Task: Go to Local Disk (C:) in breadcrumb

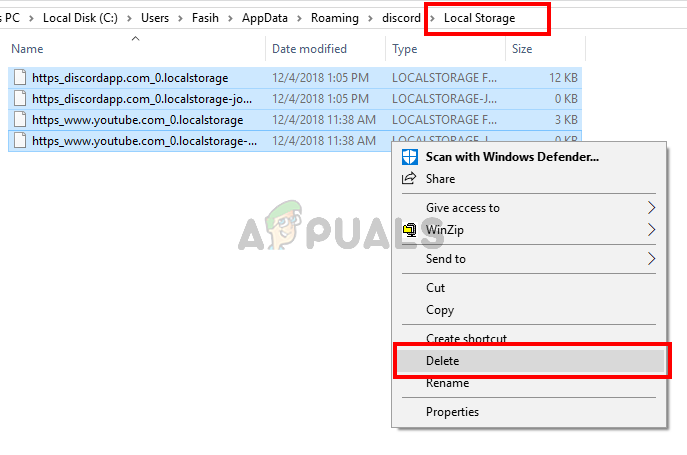Action: point(80,18)
